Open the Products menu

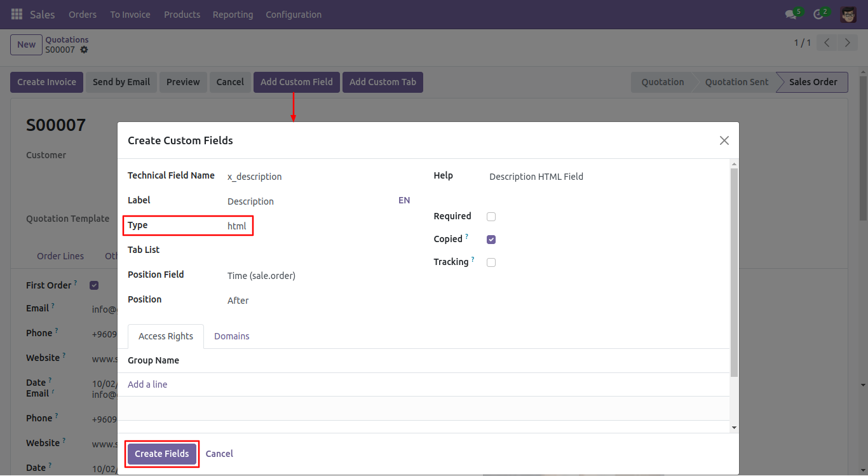point(182,15)
